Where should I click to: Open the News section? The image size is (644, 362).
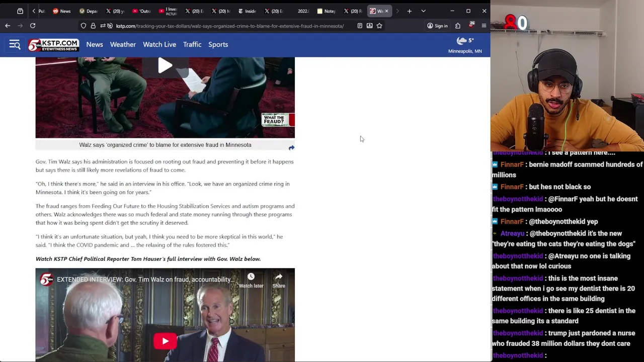pos(95,44)
